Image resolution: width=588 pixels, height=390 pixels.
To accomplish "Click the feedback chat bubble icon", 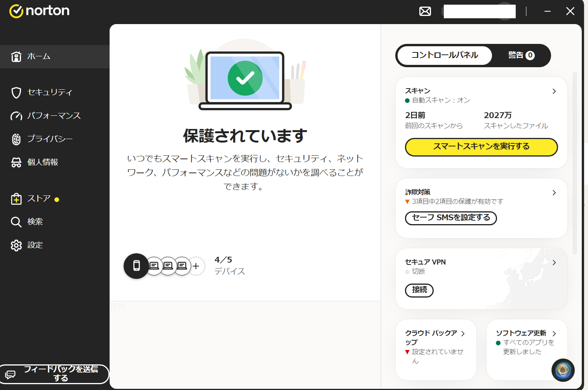I will 10,374.
